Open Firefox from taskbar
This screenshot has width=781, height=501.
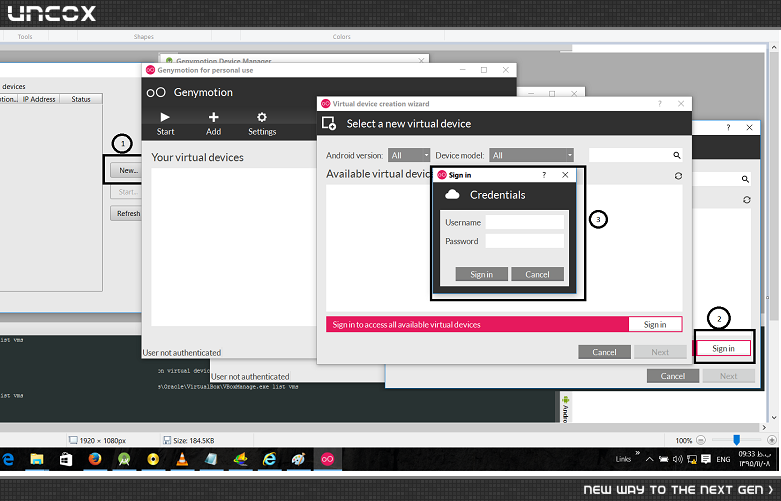[95, 459]
